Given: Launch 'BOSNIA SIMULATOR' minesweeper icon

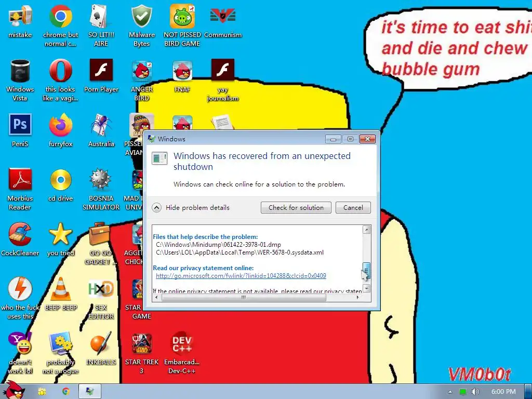Looking at the screenshot, I should pos(101,189).
